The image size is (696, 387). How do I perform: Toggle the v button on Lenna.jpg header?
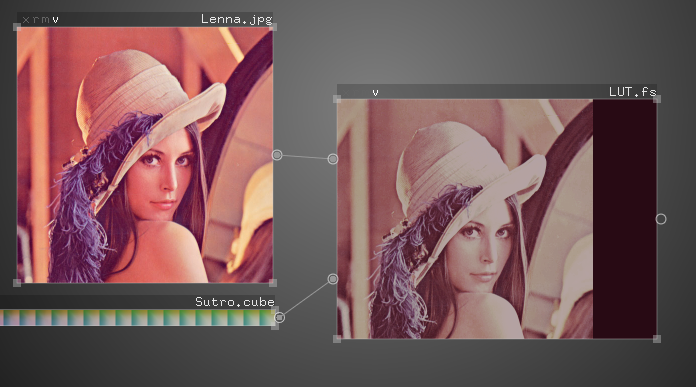point(55,20)
